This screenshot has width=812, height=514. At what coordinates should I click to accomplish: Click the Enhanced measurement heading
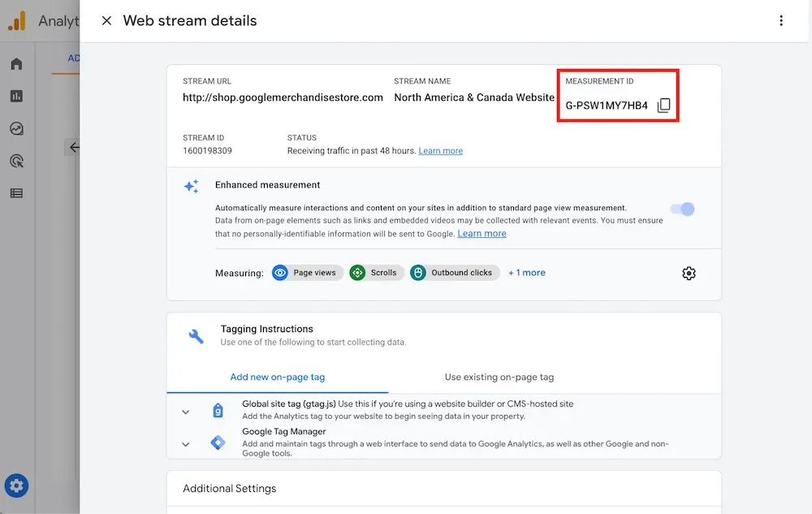[x=267, y=185]
